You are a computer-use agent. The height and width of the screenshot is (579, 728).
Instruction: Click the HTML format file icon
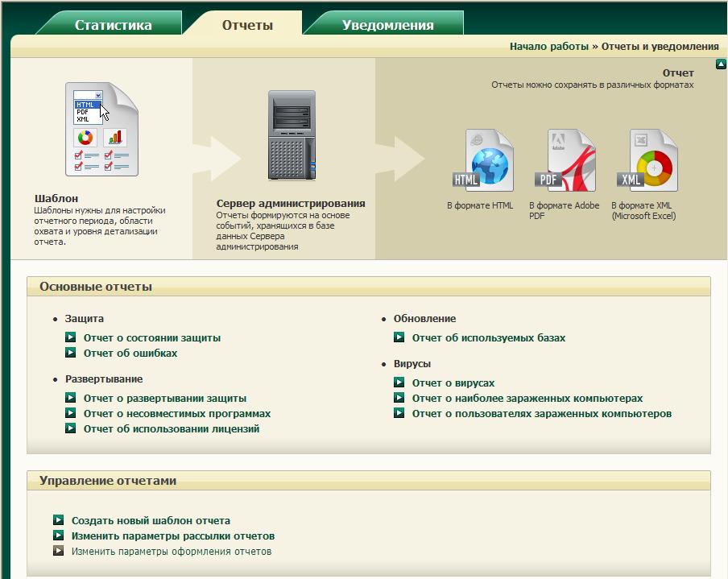(483, 160)
